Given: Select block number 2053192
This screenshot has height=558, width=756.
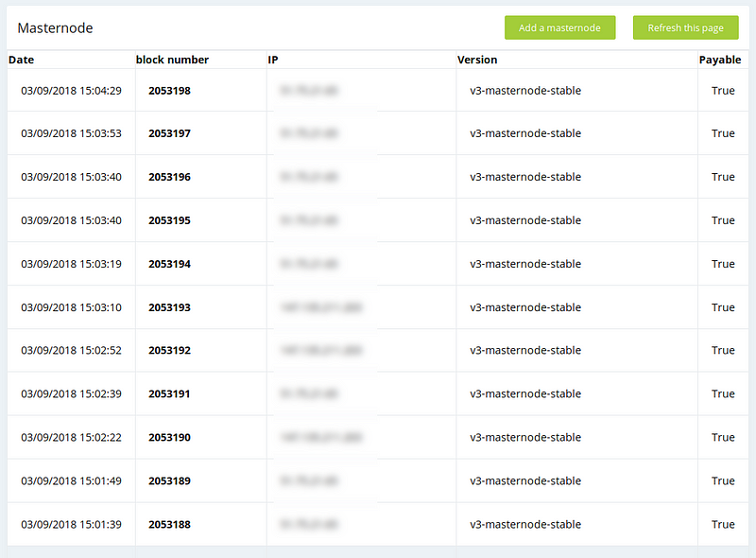Looking at the screenshot, I should pyautogui.click(x=169, y=351).
